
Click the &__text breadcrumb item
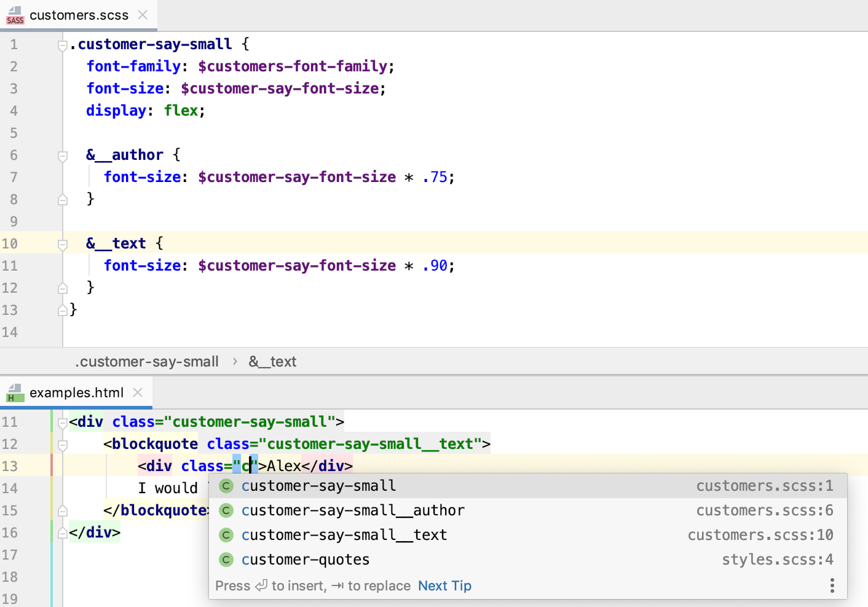[x=272, y=362]
